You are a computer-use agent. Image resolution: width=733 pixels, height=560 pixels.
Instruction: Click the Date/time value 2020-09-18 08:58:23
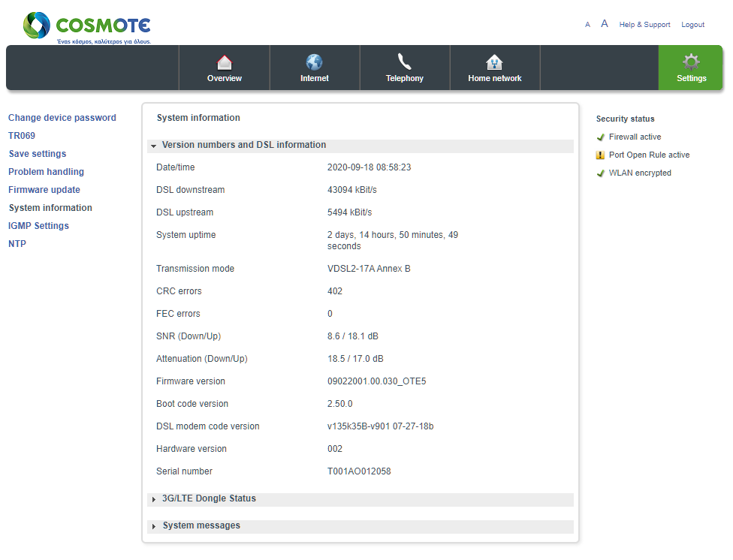369,167
